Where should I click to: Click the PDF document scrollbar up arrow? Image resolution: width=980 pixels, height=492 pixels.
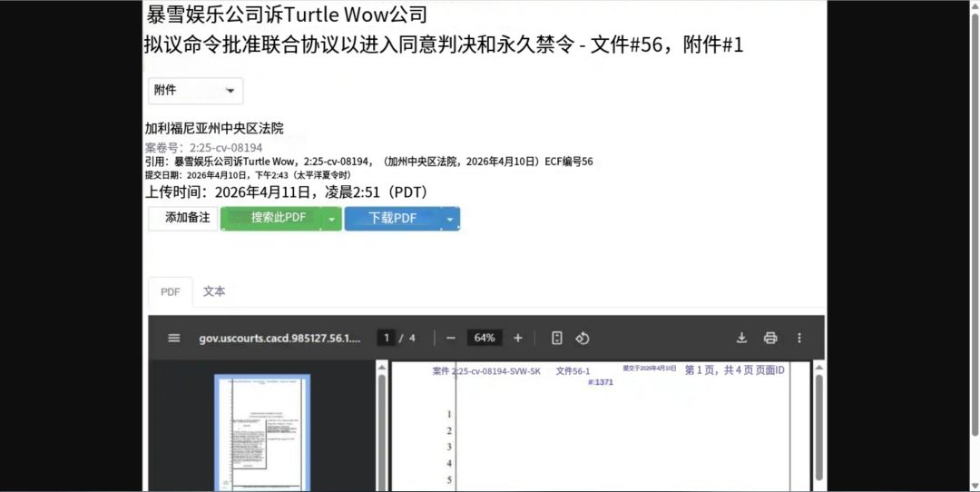pos(818,368)
